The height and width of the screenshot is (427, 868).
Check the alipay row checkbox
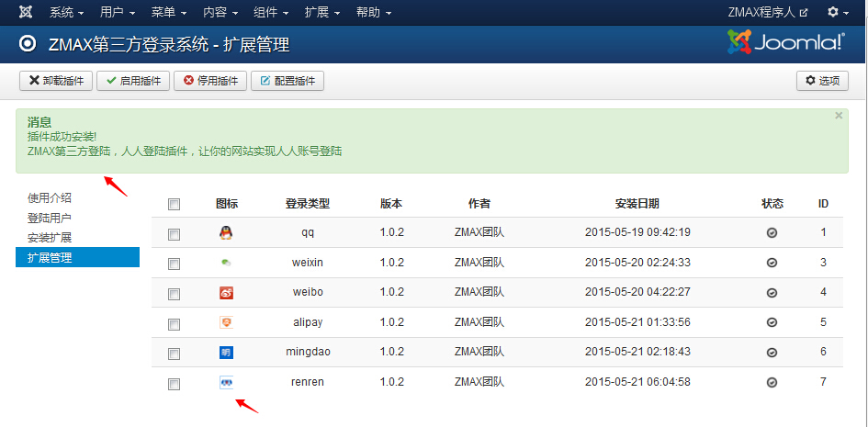[x=174, y=324]
